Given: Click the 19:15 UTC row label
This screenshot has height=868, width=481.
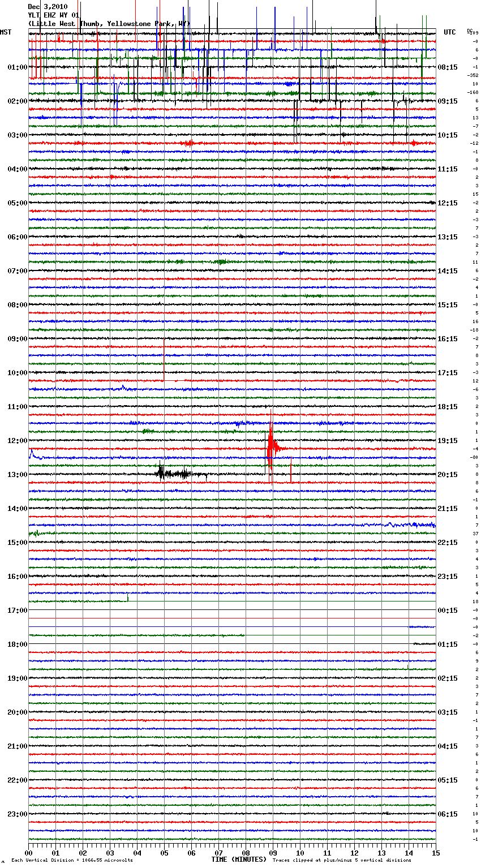Looking at the screenshot, I should (x=448, y=440).
